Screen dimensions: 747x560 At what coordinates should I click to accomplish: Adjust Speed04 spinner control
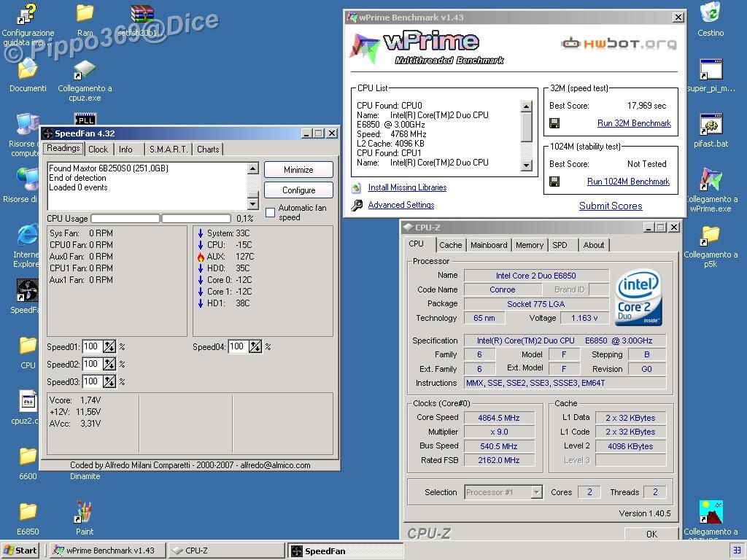pyautogui.click(x=255, y=346)
